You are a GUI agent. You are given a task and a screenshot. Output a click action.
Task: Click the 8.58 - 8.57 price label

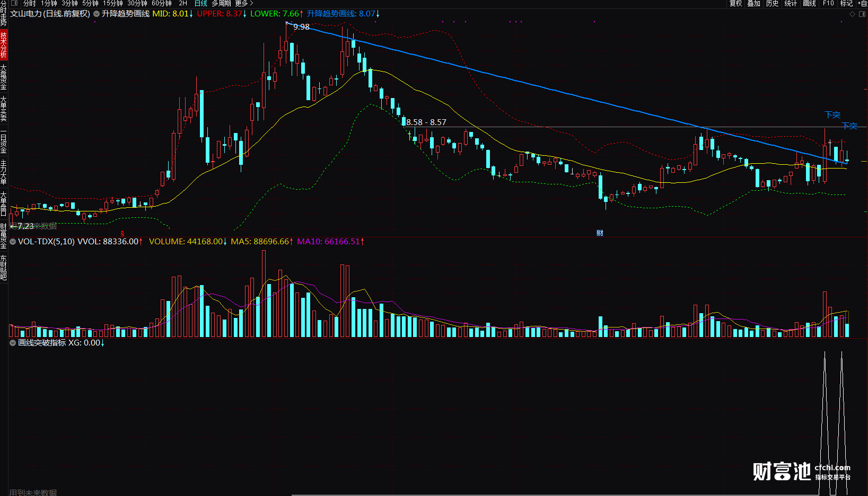[426, 122]
